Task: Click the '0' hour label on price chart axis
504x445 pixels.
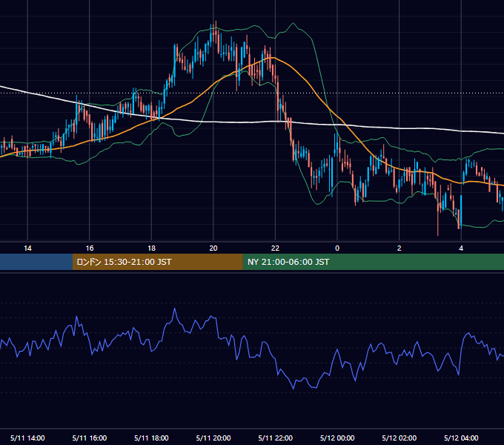Action: pyautogui.click(x=337, y=248)
